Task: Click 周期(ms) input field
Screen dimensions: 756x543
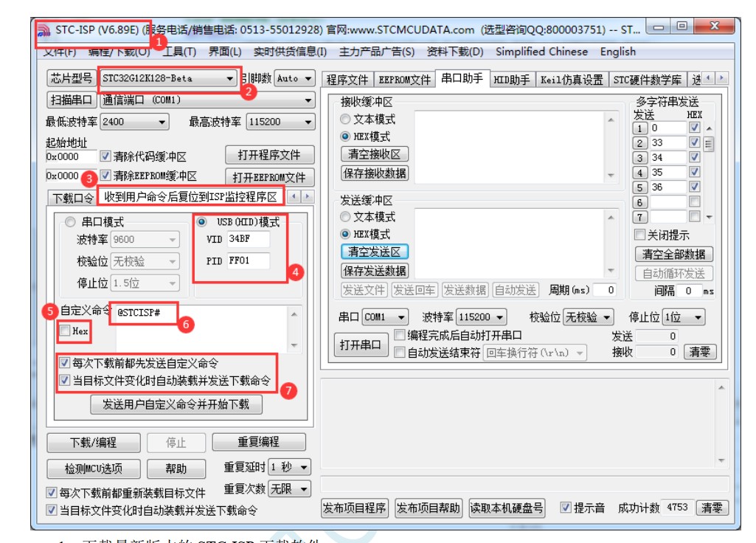Action: pos(605,290)
